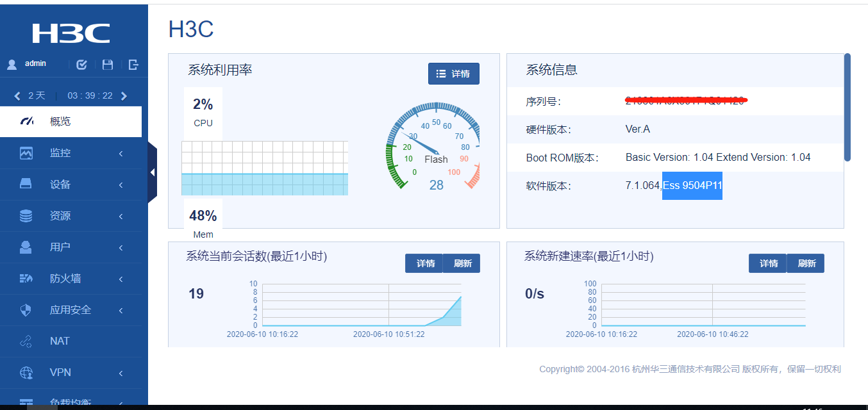
Task: Click the 资源 database stack icon
Action: [x=26, y=216]
